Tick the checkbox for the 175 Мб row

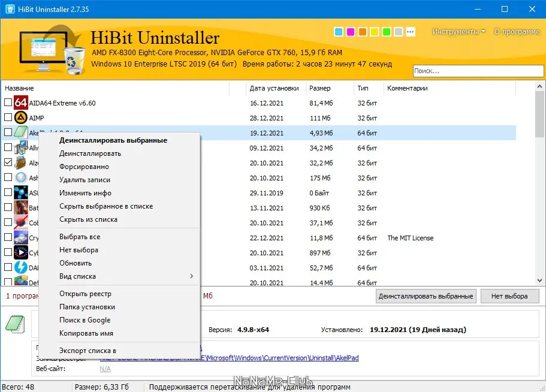8,177
